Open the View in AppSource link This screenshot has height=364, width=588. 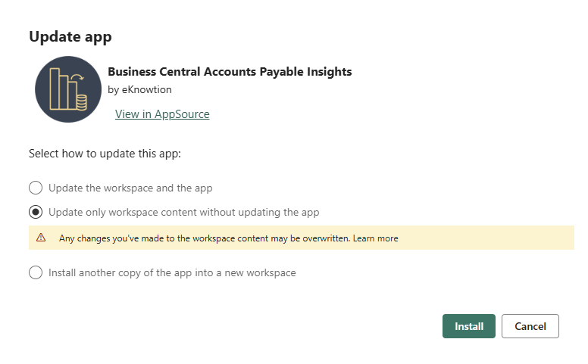[162, 114]
